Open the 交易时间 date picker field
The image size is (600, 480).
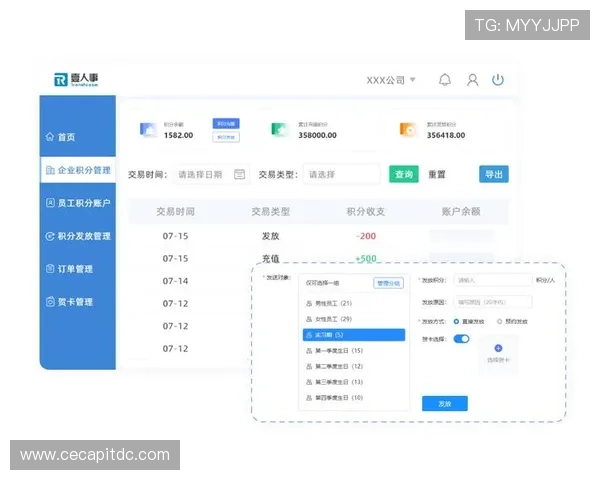point(212,175)
